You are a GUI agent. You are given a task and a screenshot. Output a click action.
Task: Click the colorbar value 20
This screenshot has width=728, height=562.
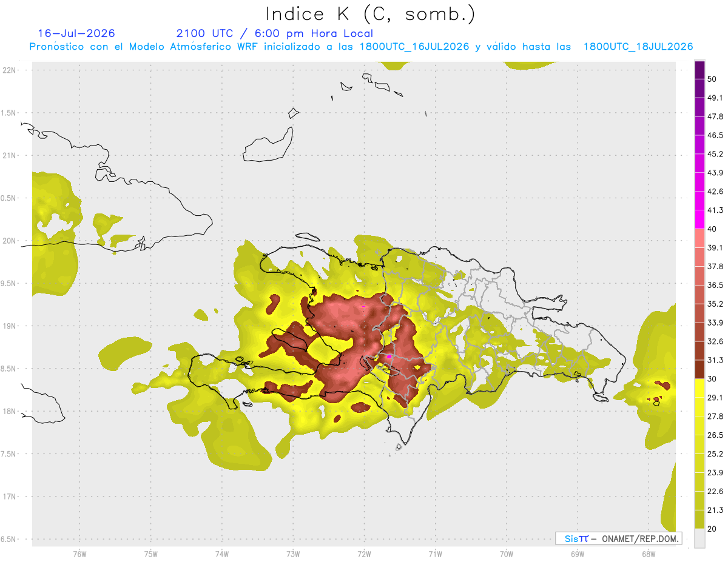point(712,529)
